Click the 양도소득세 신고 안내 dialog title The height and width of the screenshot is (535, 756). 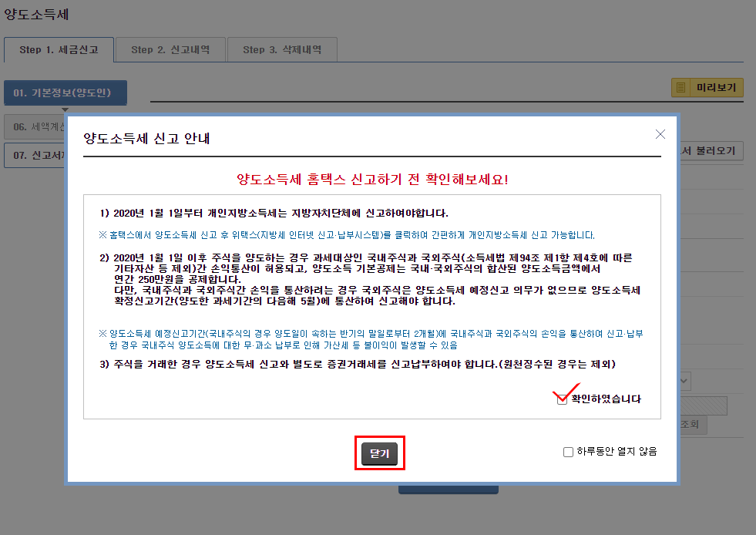(146, 139)
